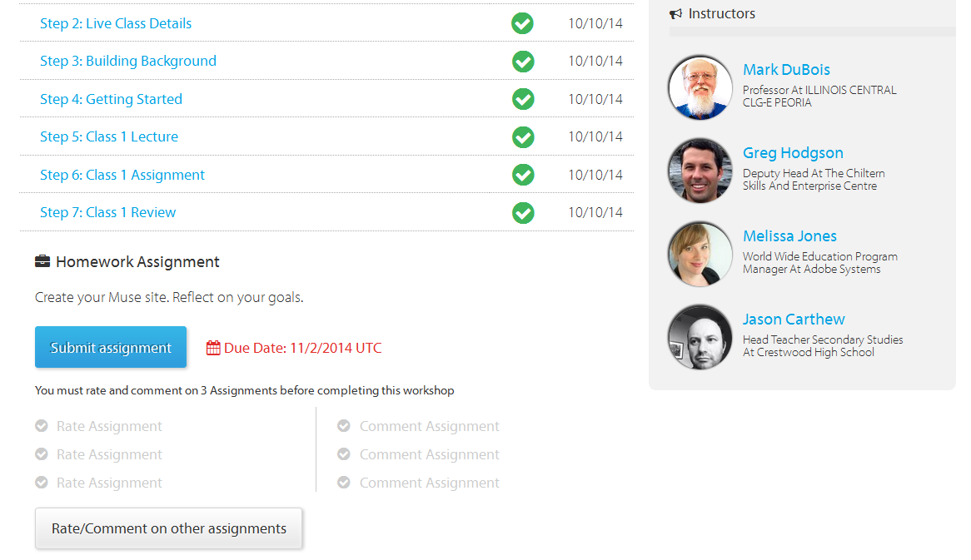This screenshot has height=560, width=971.
Task: Open Step 5: Class 1 Lecture
Action: tap(109, 136)
